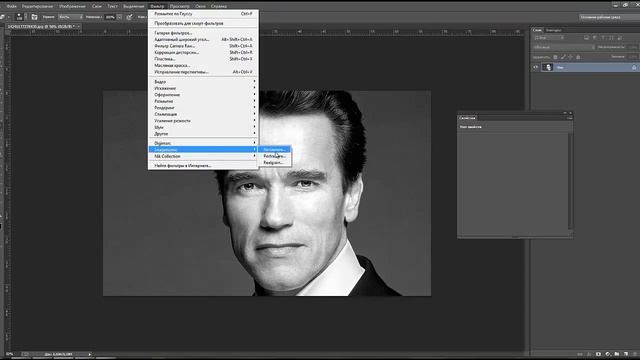Image resolution: width=640 pixels, height=360 pixels.
Task: Toggle the smart objects filter icon
Action: (x=620, y=38)
